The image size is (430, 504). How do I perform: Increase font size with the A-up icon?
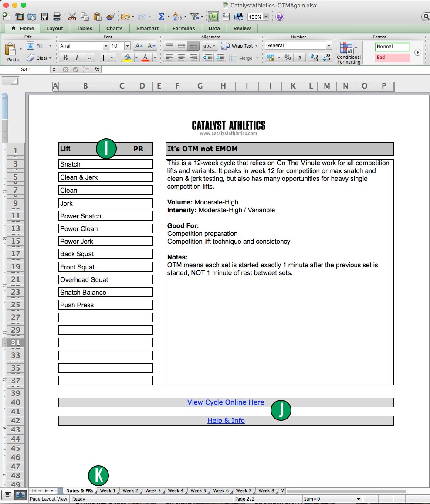click(139, 46)
